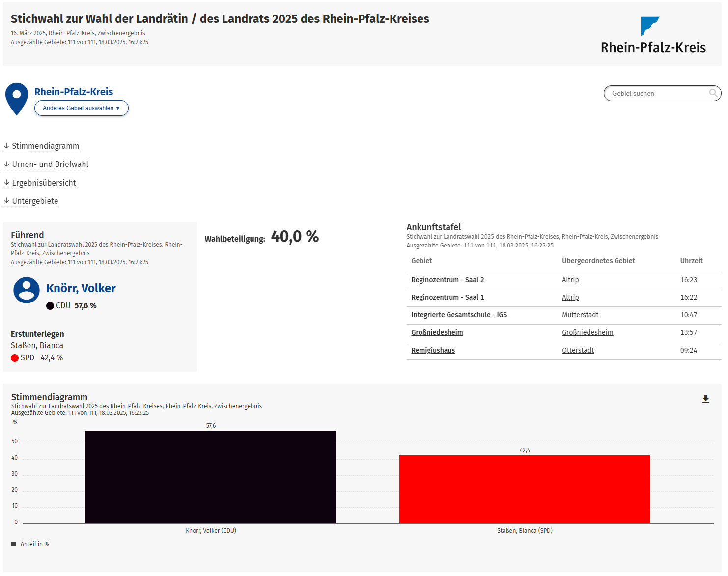The height and width of the screenshot is (576, 728).
Task: Click the Gebiet column header
Action: [421, 261]
